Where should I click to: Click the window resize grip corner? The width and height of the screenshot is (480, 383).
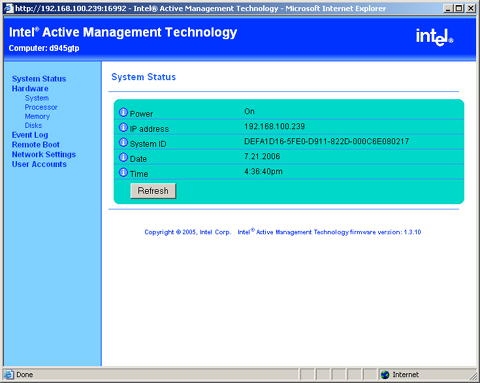click(473, 376)
